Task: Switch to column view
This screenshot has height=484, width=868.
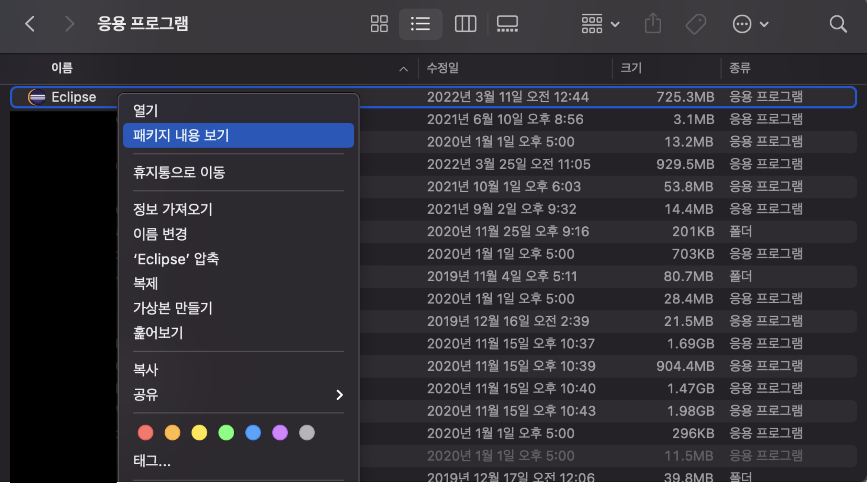Action: coord(465,24)
